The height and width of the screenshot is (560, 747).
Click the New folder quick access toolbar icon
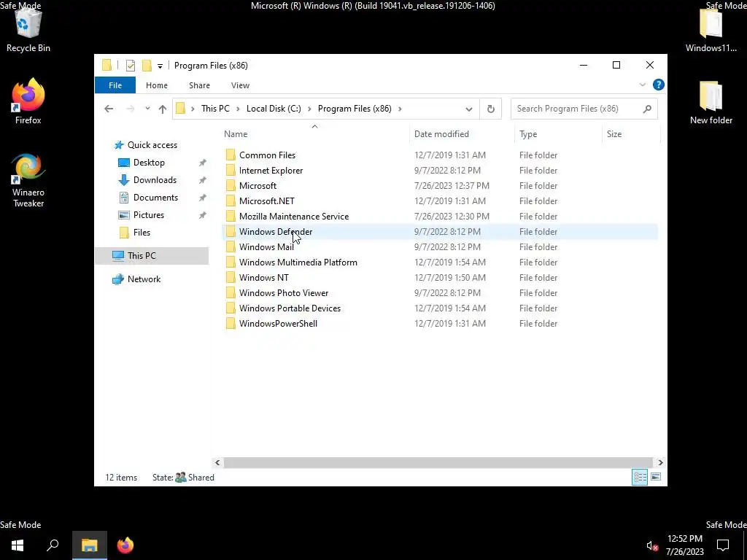tap(147, 66)
